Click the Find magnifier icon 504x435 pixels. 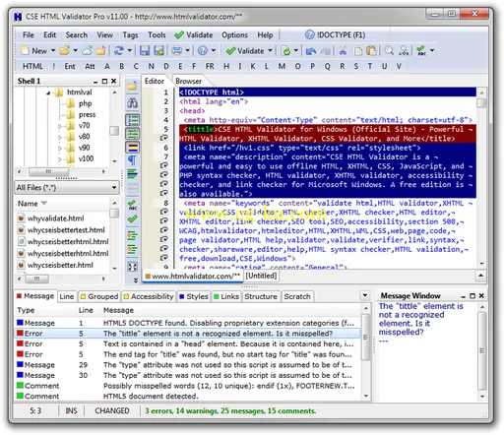click(389, 50)
